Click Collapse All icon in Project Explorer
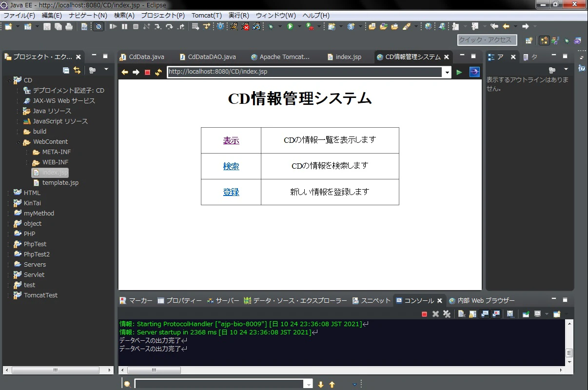The height and width of the screenshot is (390, 588). 66,70
